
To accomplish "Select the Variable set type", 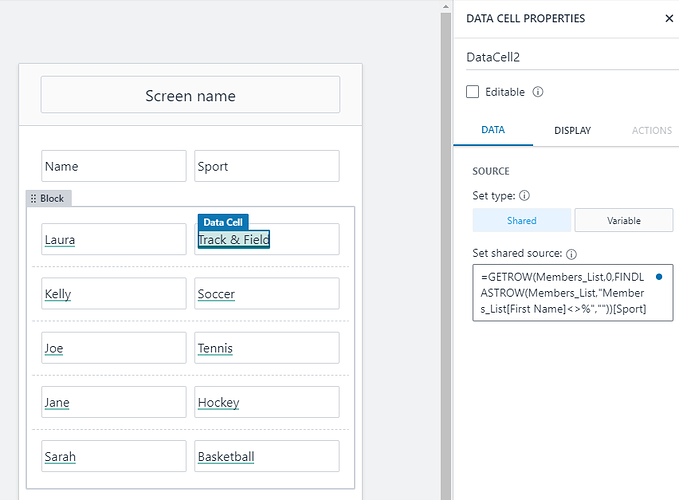I will coord(623,220).
